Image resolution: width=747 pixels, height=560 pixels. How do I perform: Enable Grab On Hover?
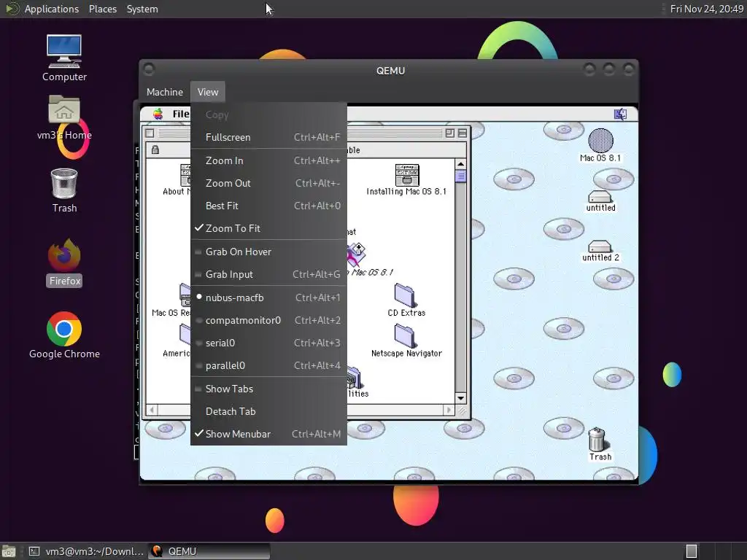[x=268, y=252]
